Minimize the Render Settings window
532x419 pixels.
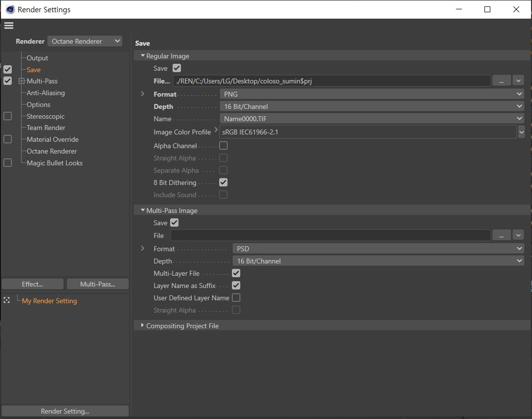point(459,9)
